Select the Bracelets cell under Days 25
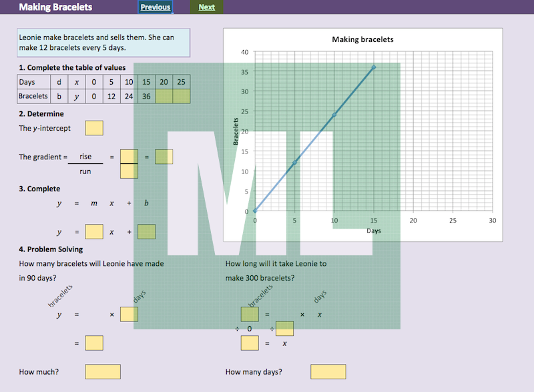The image size is (534, 392). pyautogui.click(x=182, y=97)
